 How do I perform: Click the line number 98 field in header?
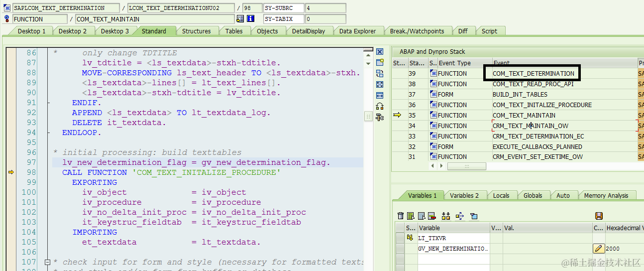click(252, 8)
